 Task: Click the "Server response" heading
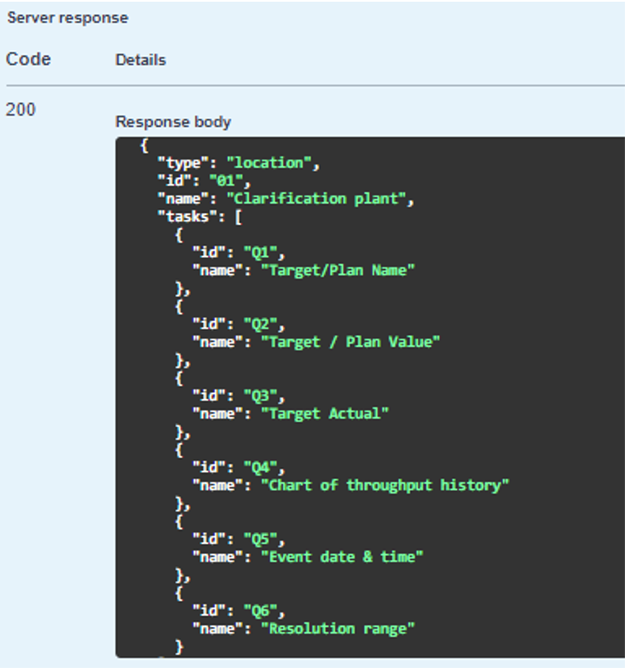68,18
